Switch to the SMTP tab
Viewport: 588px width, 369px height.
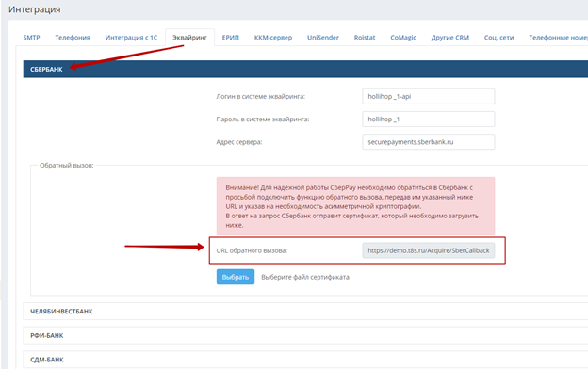(31, 38)
